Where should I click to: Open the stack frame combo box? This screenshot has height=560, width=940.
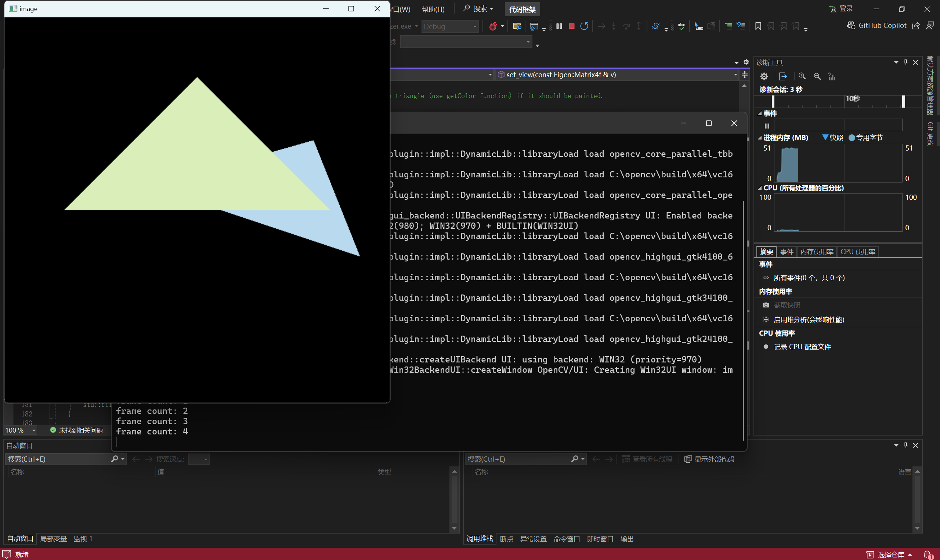(466, 42)
